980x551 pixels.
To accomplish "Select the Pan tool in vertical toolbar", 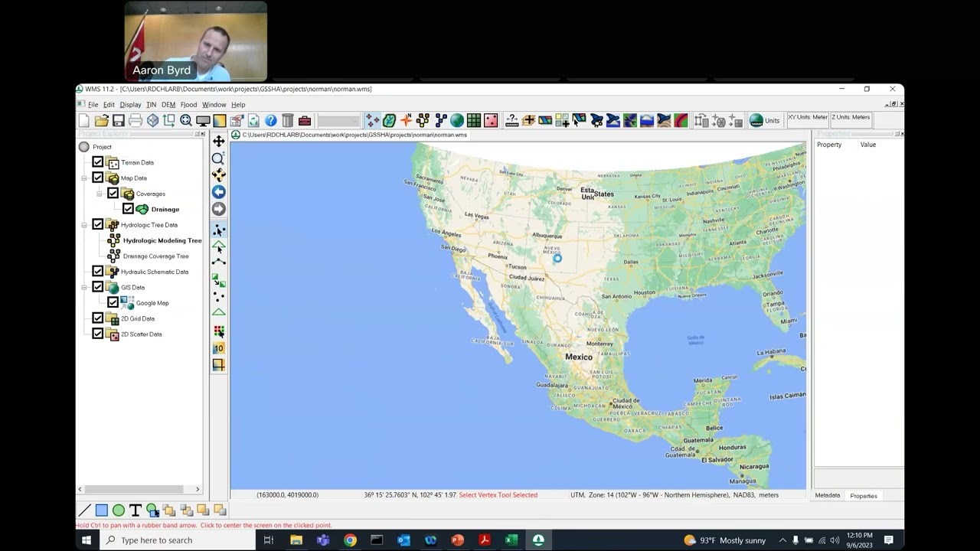I will pos(219,142).
